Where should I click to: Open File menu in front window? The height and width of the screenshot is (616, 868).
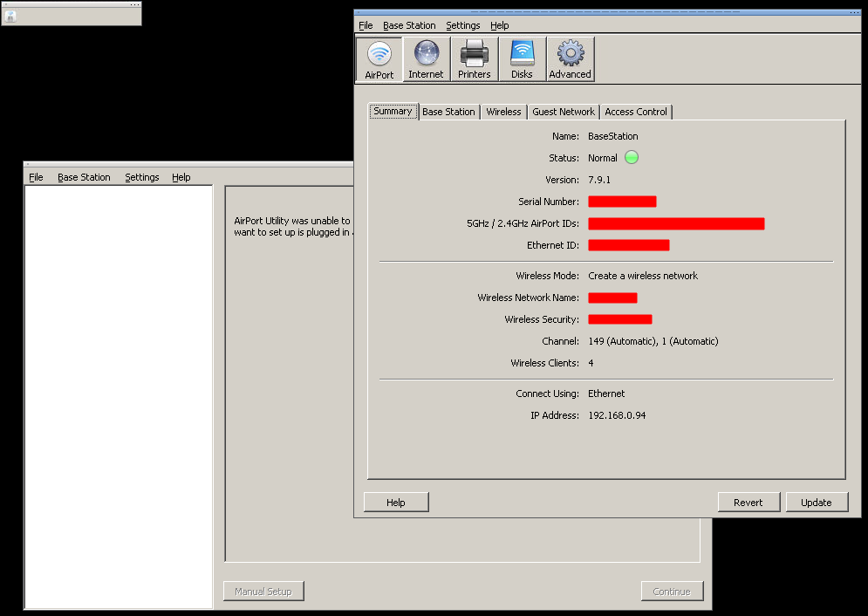click(x=366, y=25)
